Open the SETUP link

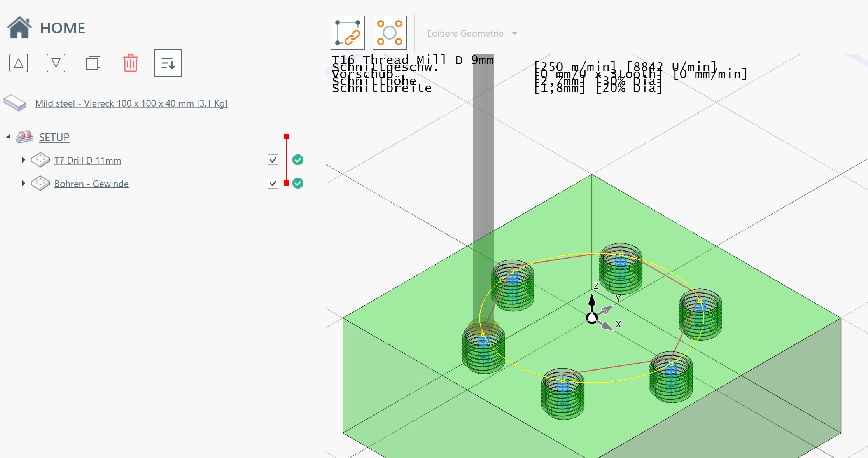pos(54,137)
